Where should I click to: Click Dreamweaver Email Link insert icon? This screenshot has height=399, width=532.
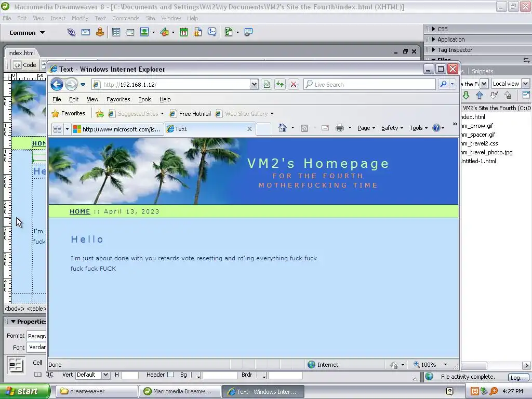coord(86,32)
